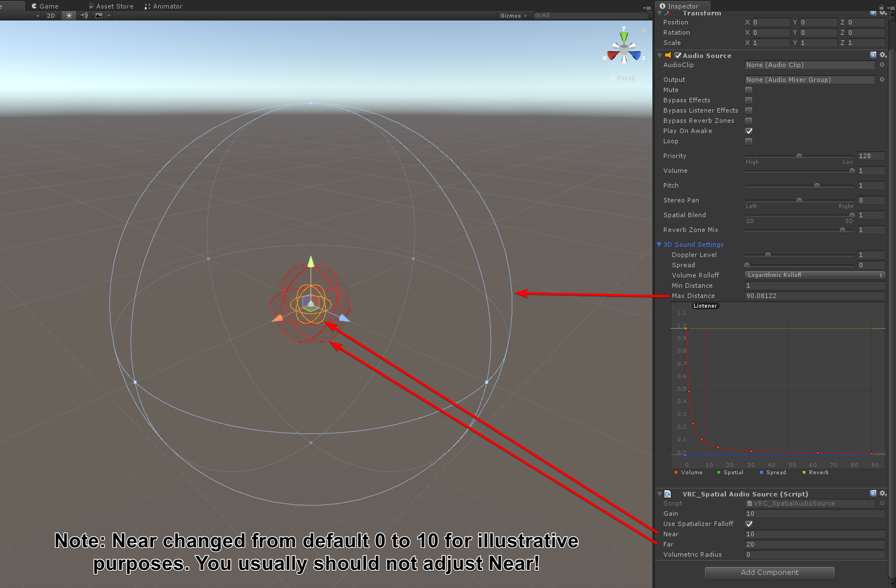Disable Use Spatializer Falloff checkbox
Image resolution: width=896 pixels, height=588 pixels.
[749, 524]
